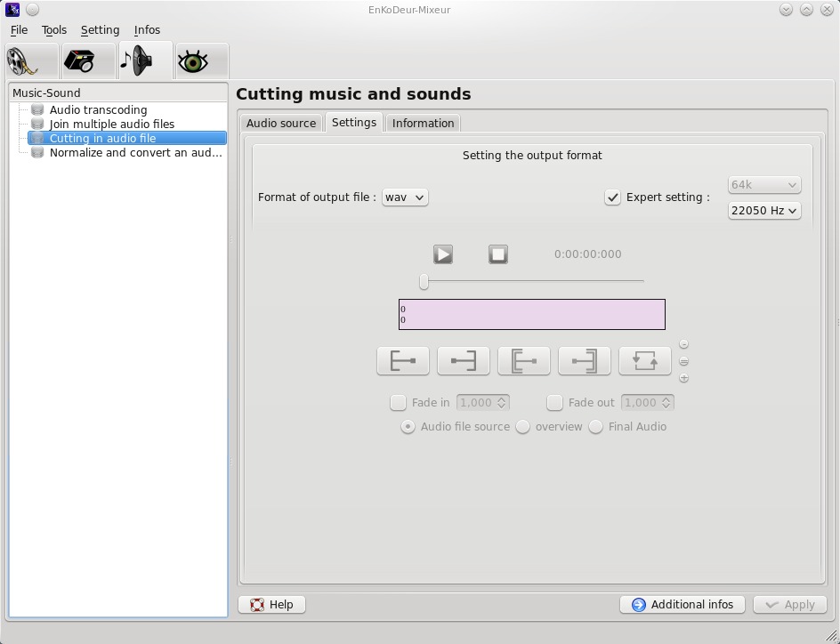Select the Audio file source radio button
Screen dimensions: 840x644
click(x=408, y=427)
